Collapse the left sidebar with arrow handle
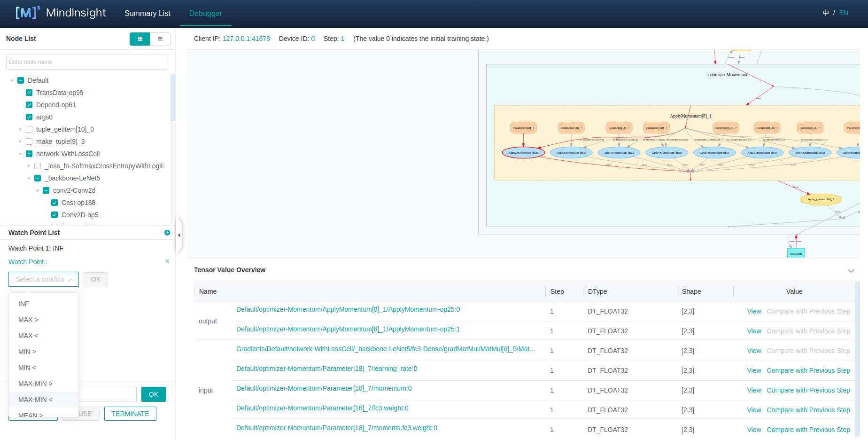Screen dimensions: 868x440 tap(179, 235)
